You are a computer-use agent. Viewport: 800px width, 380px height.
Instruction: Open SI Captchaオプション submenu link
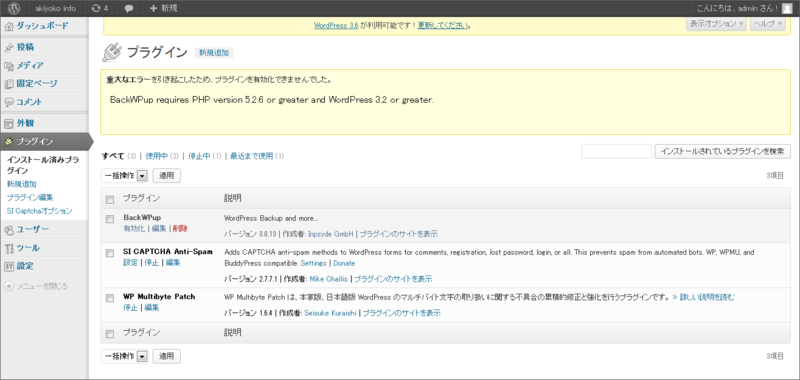(x=39, y=211)
